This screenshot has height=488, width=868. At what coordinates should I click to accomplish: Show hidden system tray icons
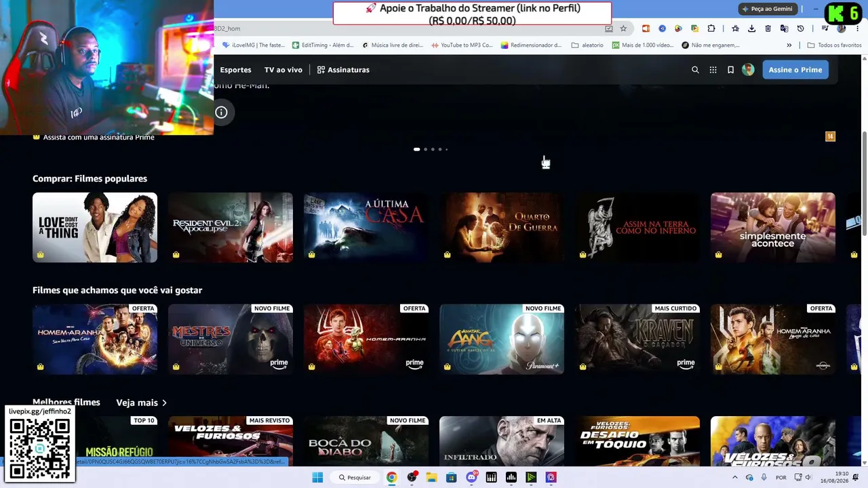coord(734,477)
